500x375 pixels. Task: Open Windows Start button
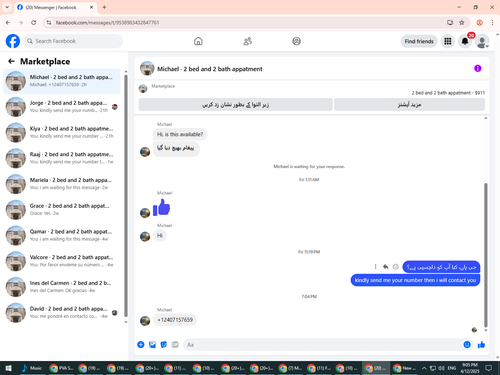tap(9, 368)
